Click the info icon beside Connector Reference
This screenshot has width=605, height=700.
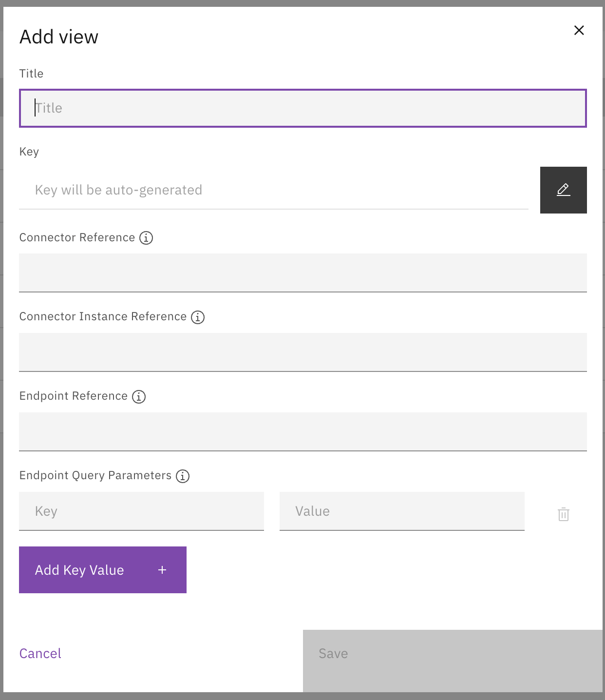pos(146,237)
